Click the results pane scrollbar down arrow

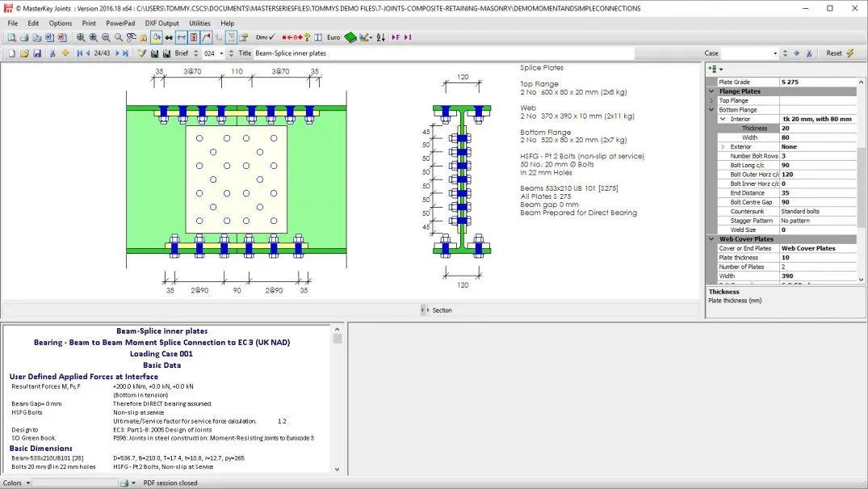tap(338, 469)
